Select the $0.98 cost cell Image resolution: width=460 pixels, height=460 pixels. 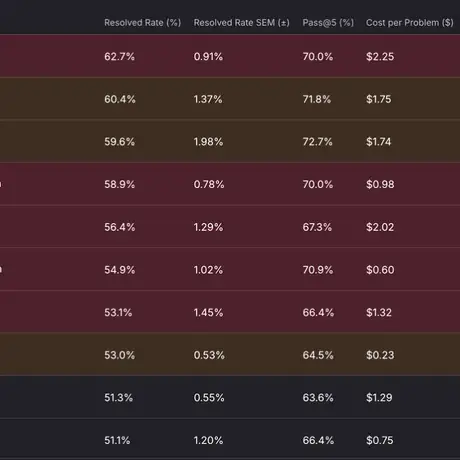pyautogui.click(x=380, y=184)
